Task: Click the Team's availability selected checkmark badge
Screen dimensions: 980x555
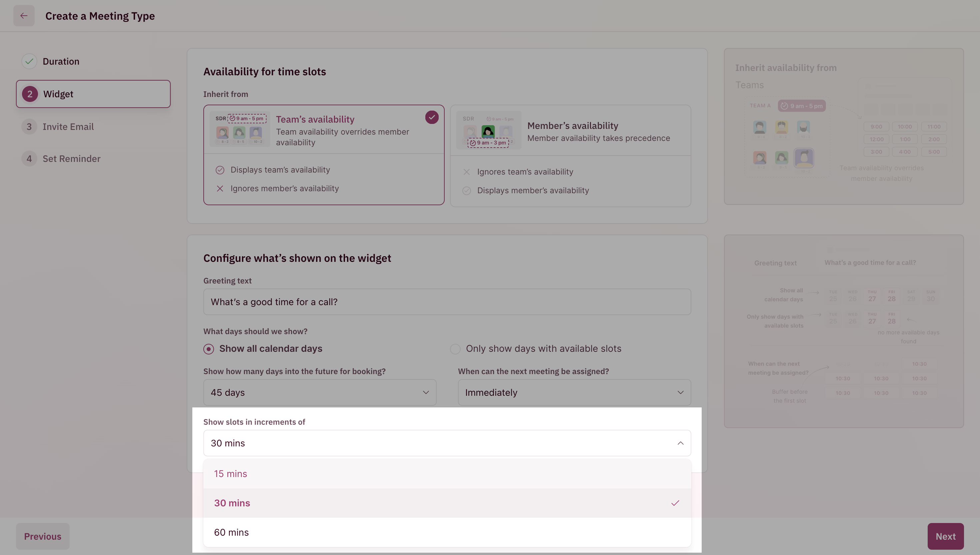Action: point(432,117)
